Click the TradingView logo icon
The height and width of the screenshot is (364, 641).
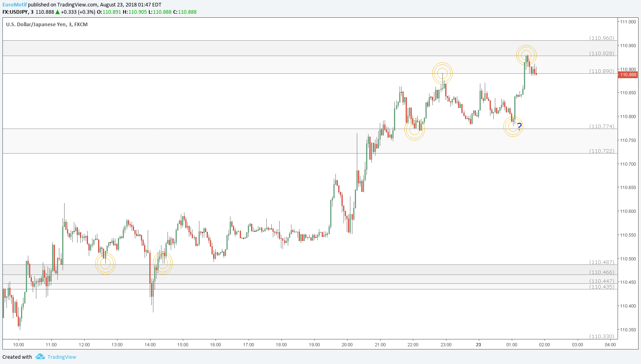(40, 357)
